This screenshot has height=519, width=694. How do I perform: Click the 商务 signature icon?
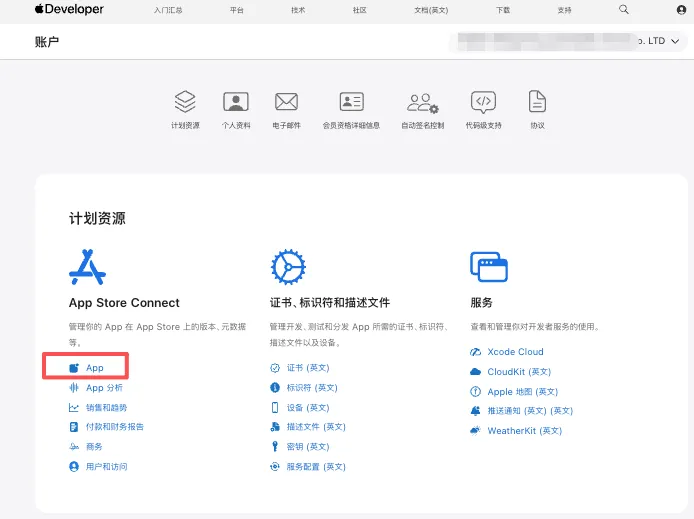point(74,446)
